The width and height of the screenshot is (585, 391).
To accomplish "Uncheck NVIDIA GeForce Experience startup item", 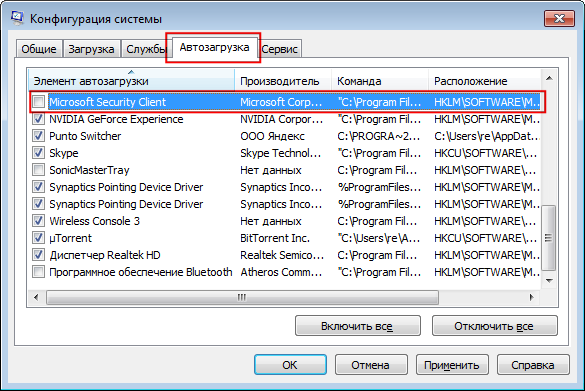I will coord(38,119).
